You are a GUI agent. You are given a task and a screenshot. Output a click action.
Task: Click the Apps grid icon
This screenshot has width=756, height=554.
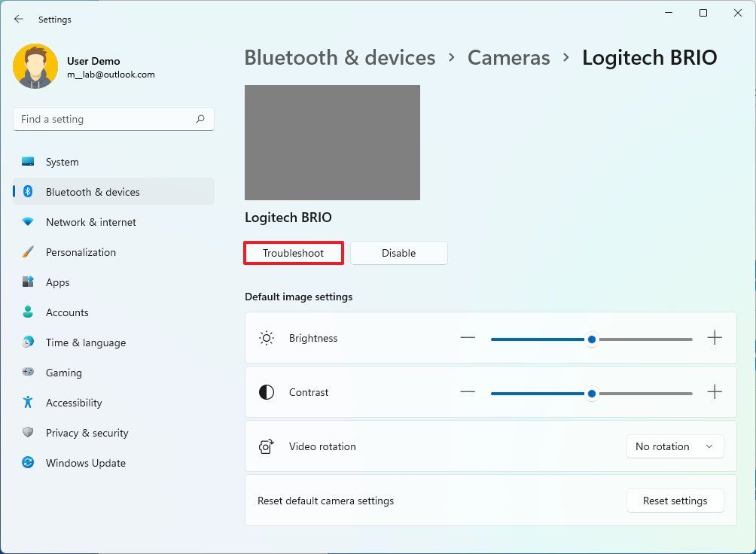click(x=31, y=282)
